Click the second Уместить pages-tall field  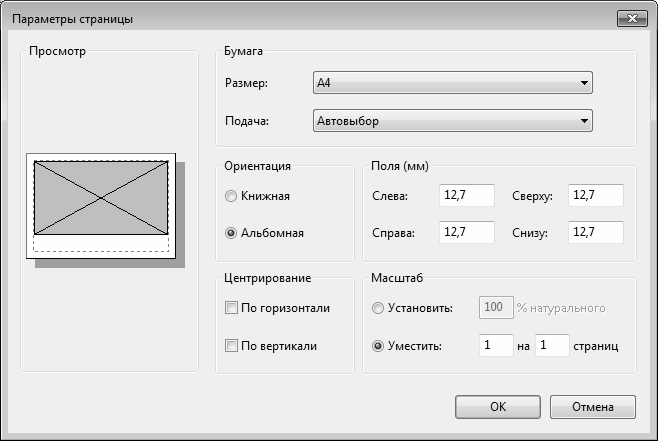click(552, 345)
